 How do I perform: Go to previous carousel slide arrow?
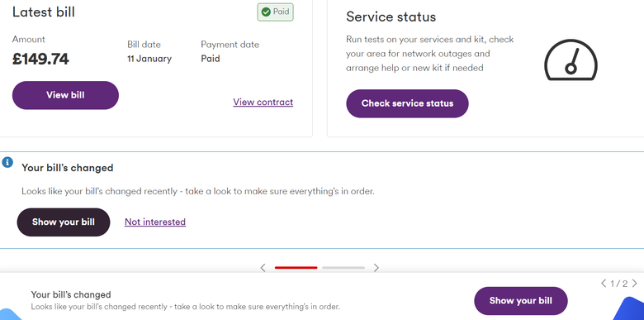263,268
